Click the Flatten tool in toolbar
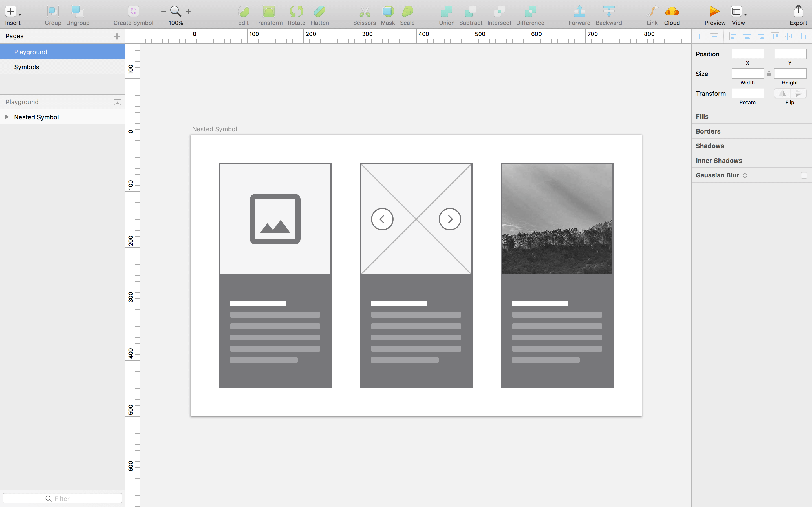The image size is (812, 507). (319, 15)
